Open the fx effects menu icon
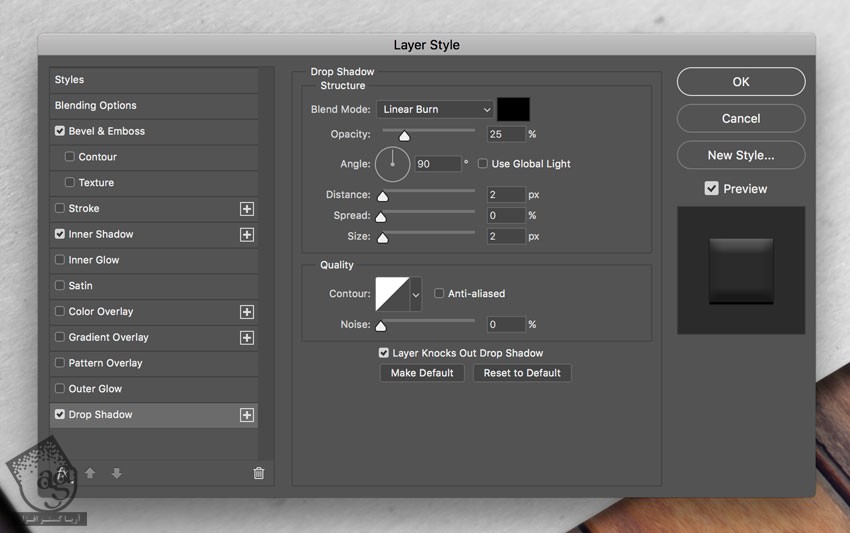The image size is (850, 533). [x=62, y=473]
